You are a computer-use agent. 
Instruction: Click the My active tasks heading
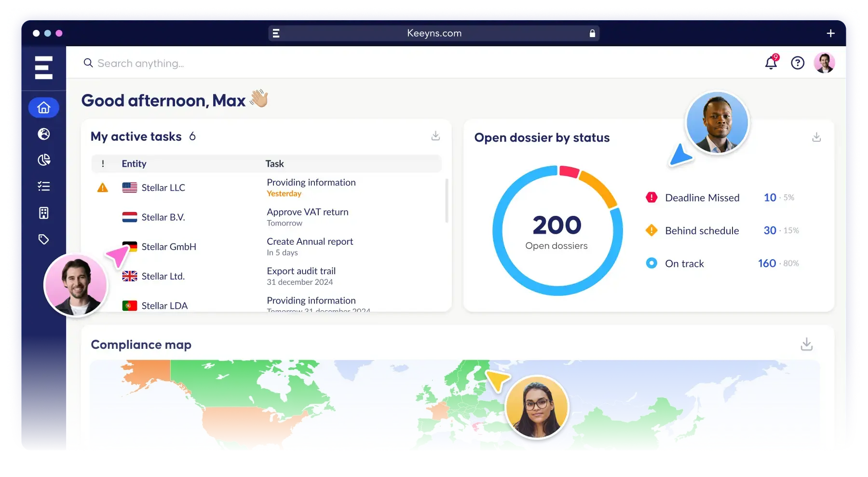pyautogui.click(x=136, y=136)
